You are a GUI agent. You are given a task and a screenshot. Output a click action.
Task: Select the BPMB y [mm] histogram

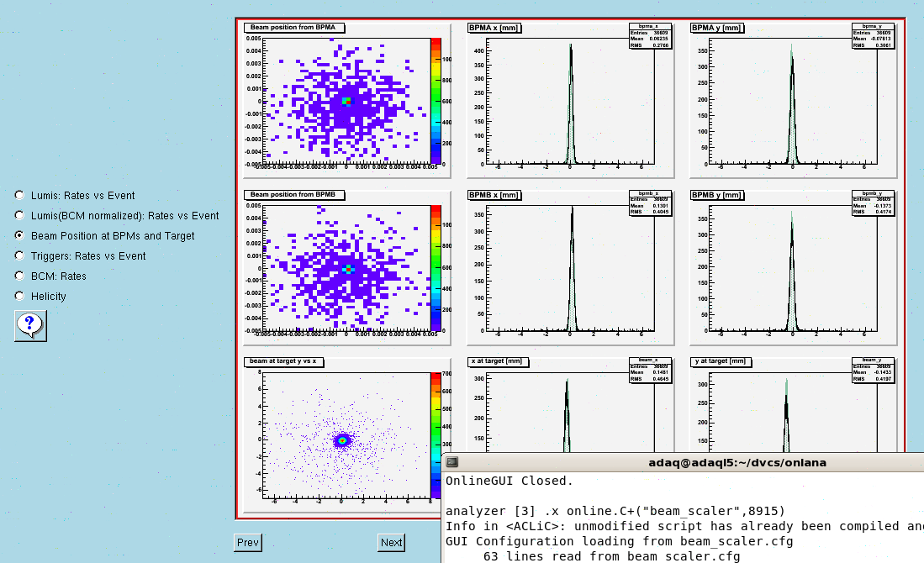(x=793, y=267)
